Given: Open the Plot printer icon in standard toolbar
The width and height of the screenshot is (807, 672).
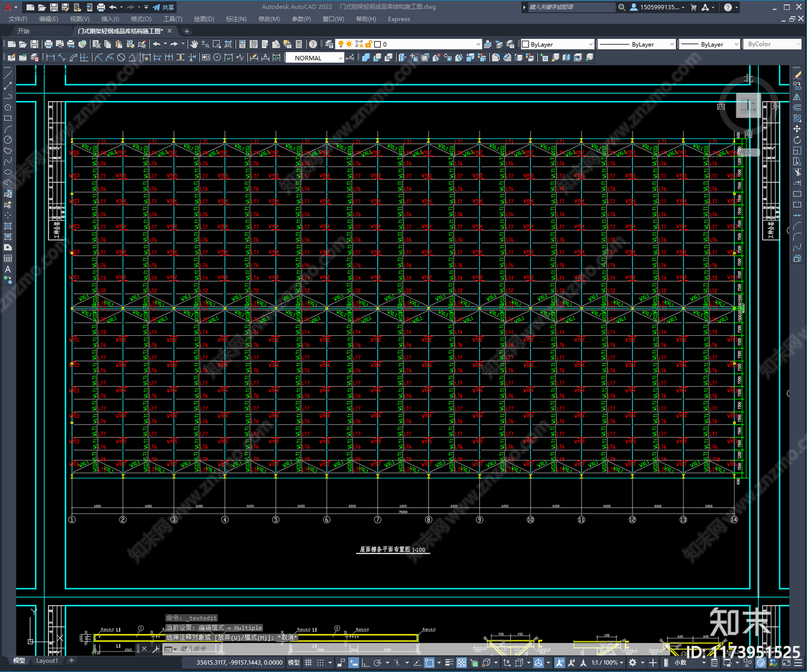Looking at the screenshot, I should pyautogui.click(x=48, y=44).
